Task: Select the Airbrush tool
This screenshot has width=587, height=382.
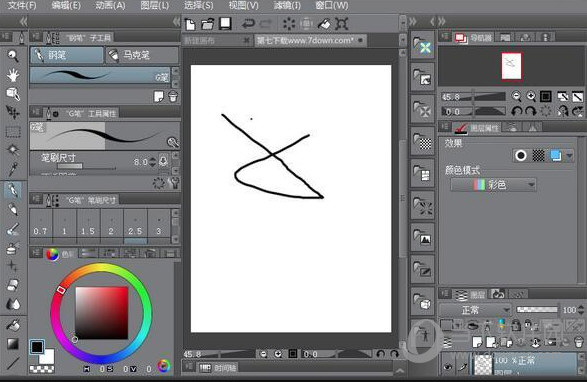Action: point(13,248)
